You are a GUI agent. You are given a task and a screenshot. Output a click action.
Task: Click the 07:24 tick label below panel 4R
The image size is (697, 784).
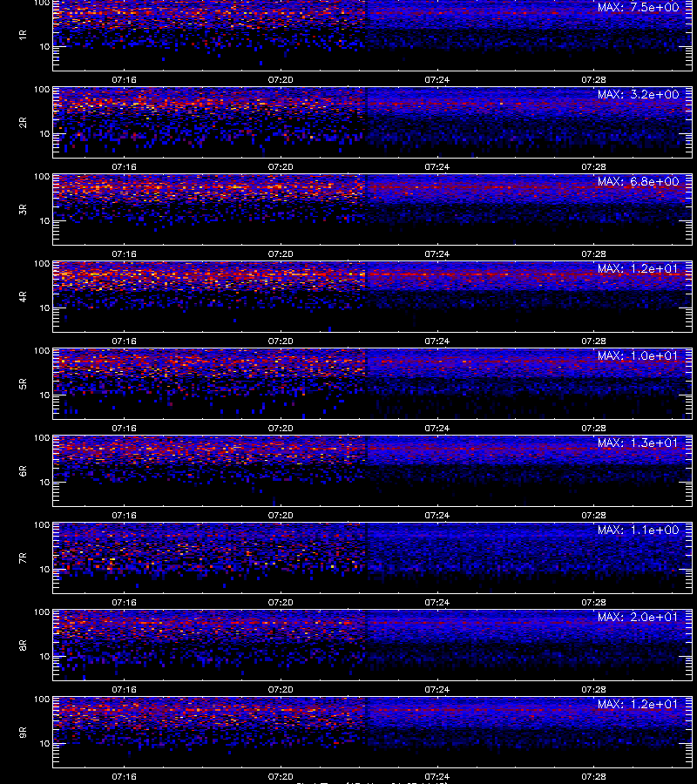[437, 341]
